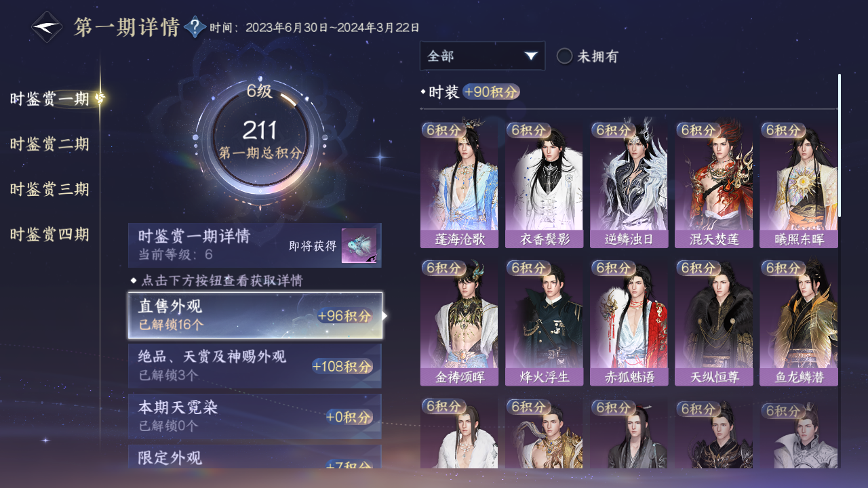Click the dropdown arrow beside 全部
The height and width of the screenshot is (488, 868).
click(531, 56)
